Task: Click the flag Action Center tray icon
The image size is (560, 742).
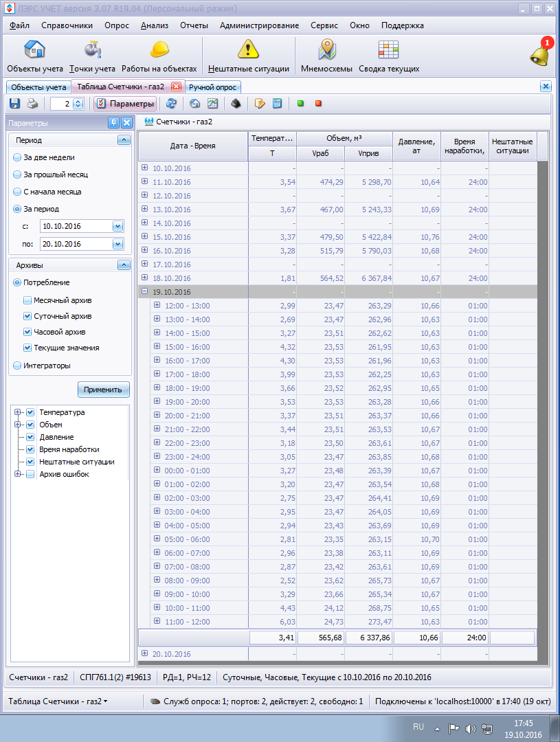Action: tap(453, 729)
